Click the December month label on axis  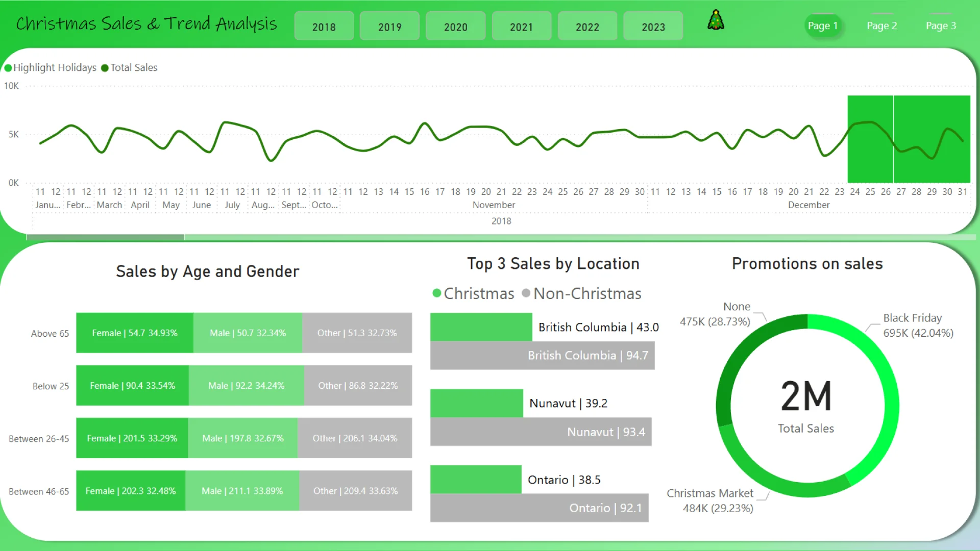point(809,205)
